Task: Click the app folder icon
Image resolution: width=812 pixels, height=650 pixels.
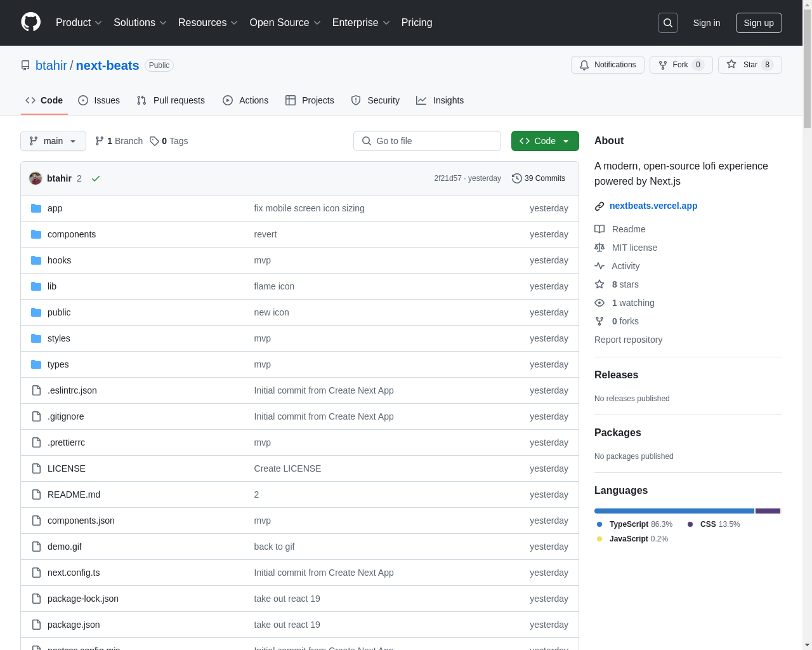Action: pyautogui.click(x=36, y=208)
